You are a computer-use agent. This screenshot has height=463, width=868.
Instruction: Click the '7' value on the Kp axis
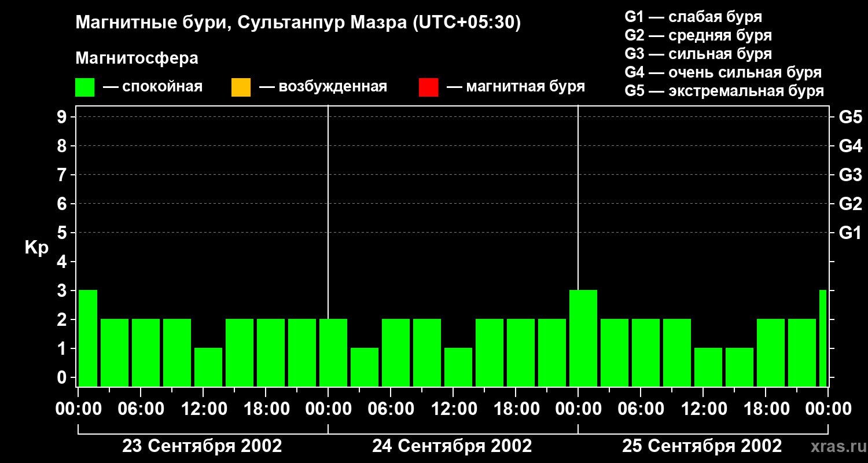pyautogui.click(x=63, y=175)
